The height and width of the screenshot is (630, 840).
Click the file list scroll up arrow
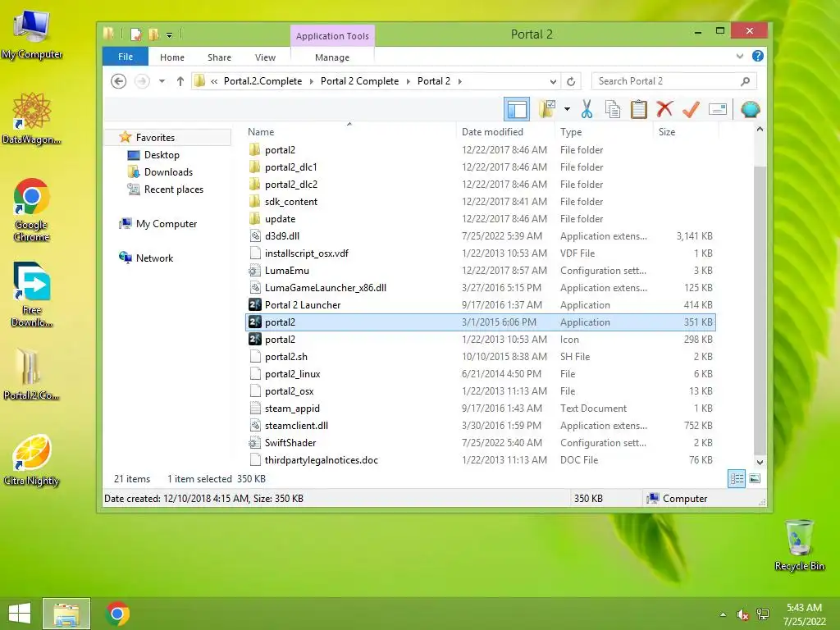tap(760, 130)
